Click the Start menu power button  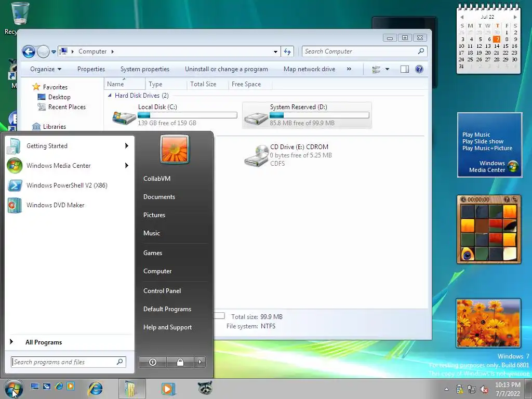click(153, 362)
